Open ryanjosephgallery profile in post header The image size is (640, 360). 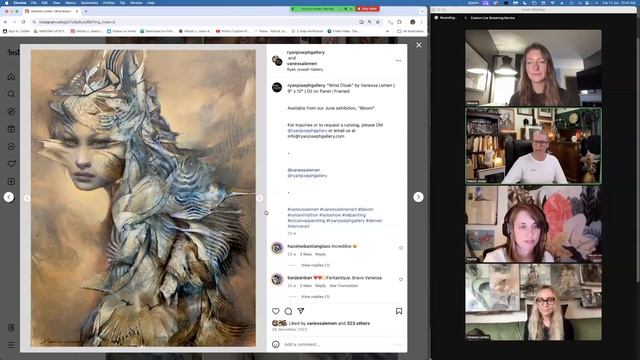pos(306,52)
